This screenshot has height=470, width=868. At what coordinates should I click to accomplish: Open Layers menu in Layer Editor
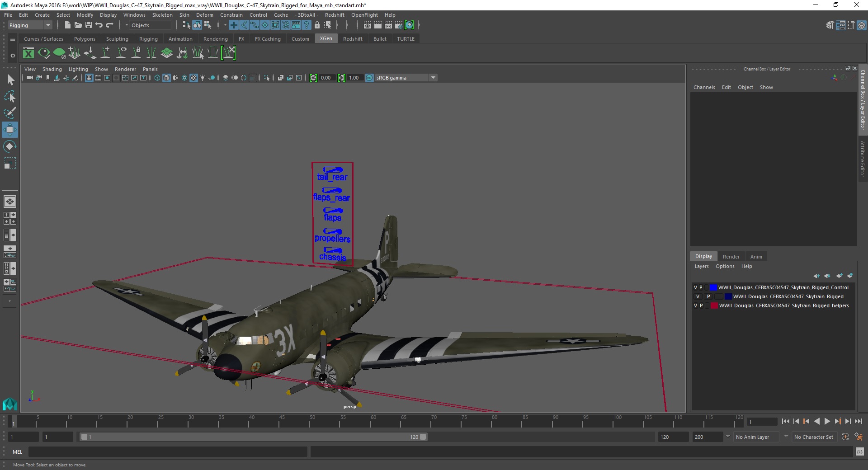click(x=701, y=266)
